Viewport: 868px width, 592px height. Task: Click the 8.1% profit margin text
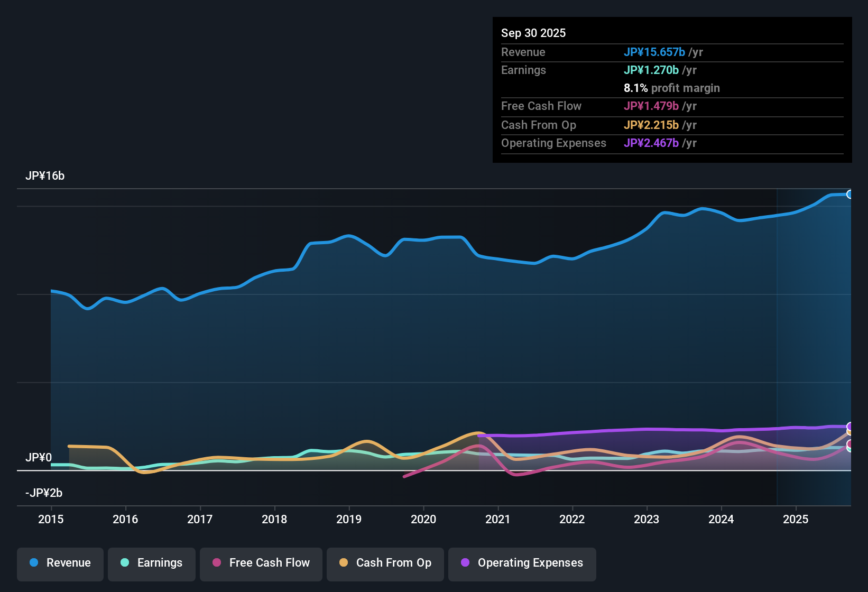point(672,88)
